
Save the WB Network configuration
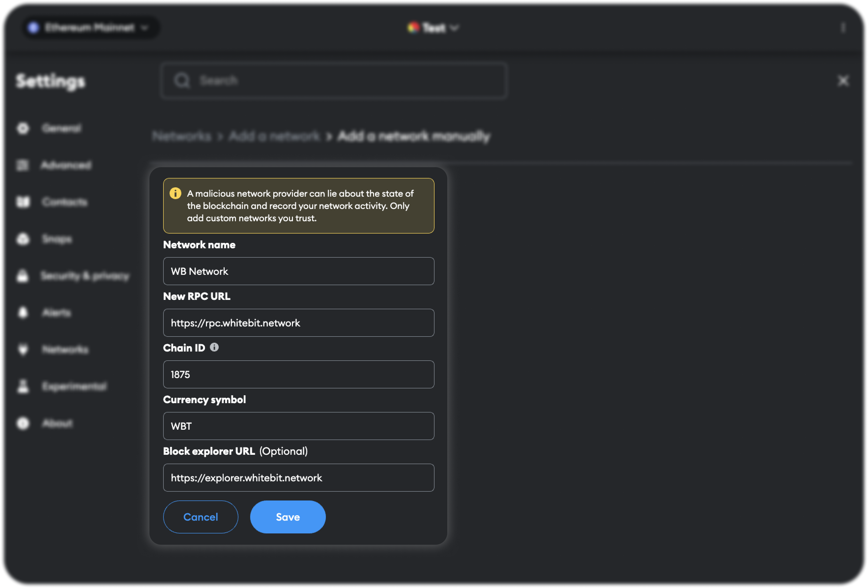pyautogui.click(x=288, y=517)
